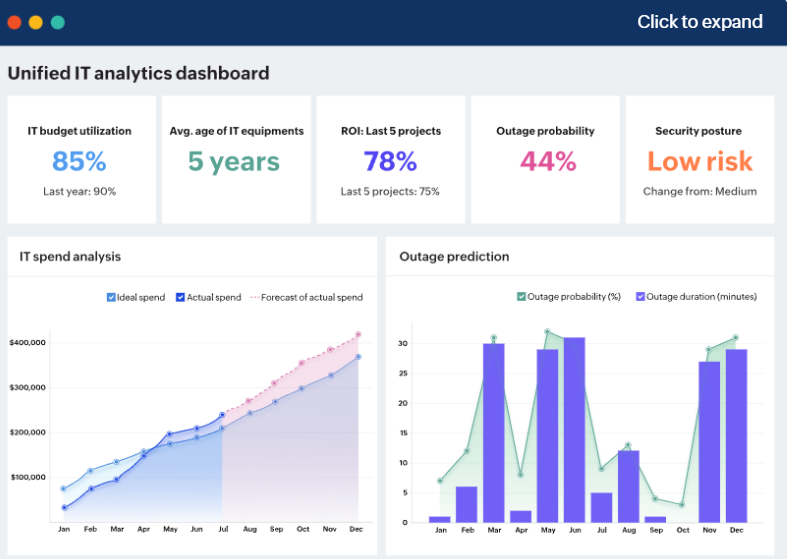The height and width of the screenshot is (559, 787).
Task: Click the Forecast of actual spend legend
Action: [x=306, y=297]
